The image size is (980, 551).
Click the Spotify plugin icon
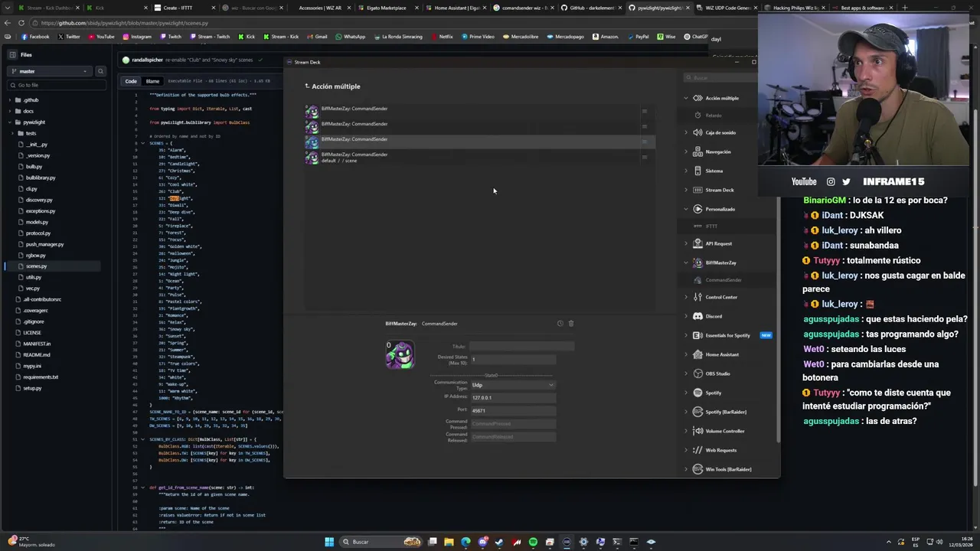coord(697,393)
